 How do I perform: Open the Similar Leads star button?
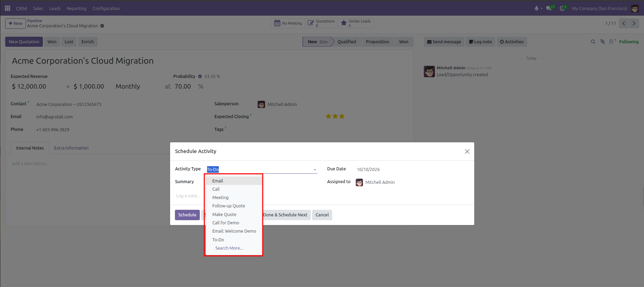point(356,23)
